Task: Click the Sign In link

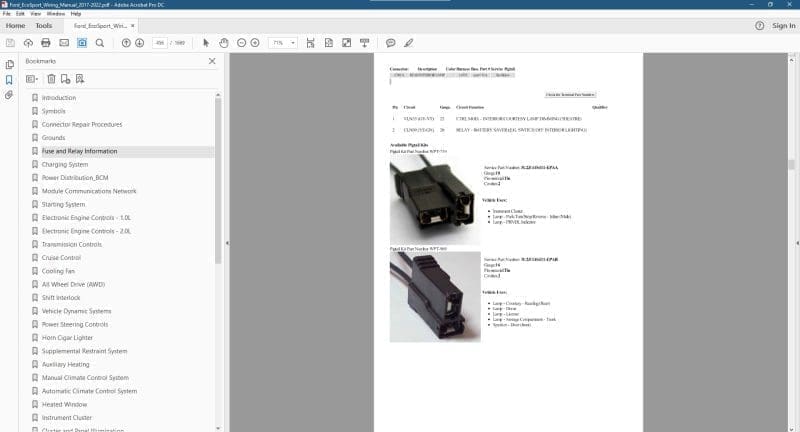Action: coord(783,25)
